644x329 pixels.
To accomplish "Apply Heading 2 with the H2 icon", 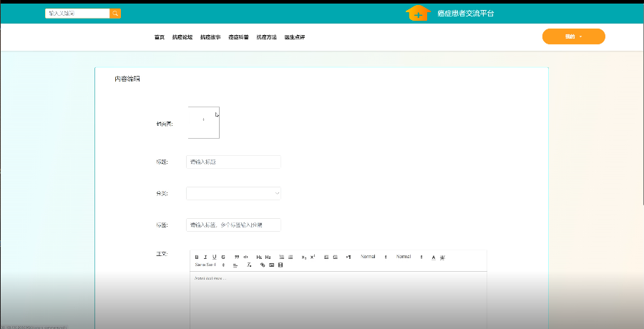I will [x=268, y=257].
